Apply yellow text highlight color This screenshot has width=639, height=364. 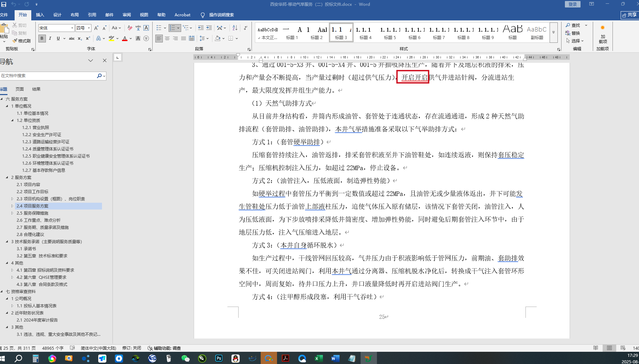coord(111,38)
